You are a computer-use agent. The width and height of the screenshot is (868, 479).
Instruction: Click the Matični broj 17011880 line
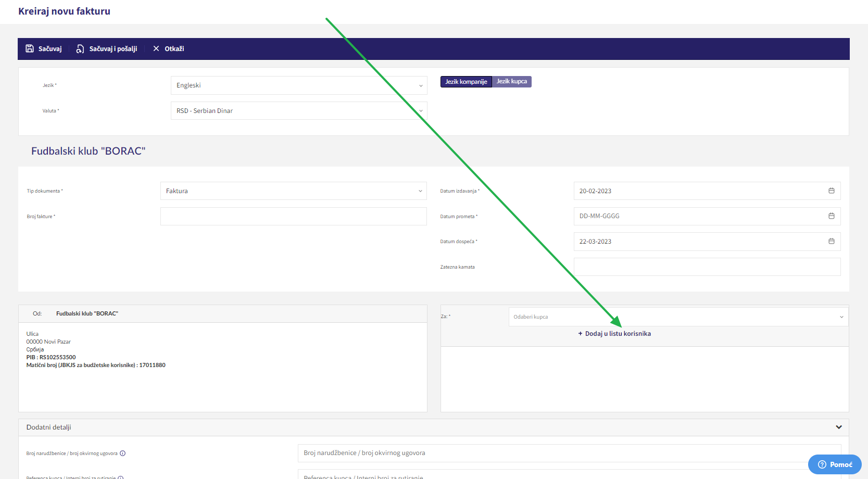click(96, 365)
